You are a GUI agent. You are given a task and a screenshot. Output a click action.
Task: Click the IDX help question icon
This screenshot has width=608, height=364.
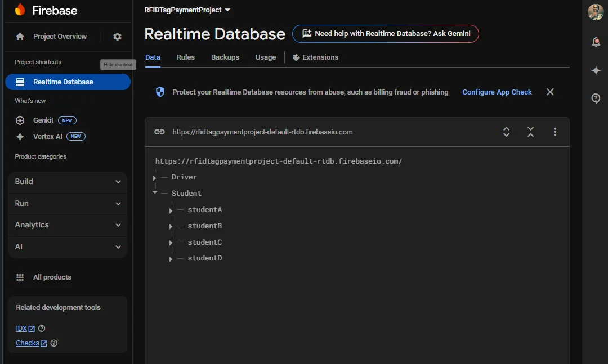[42, 329]
